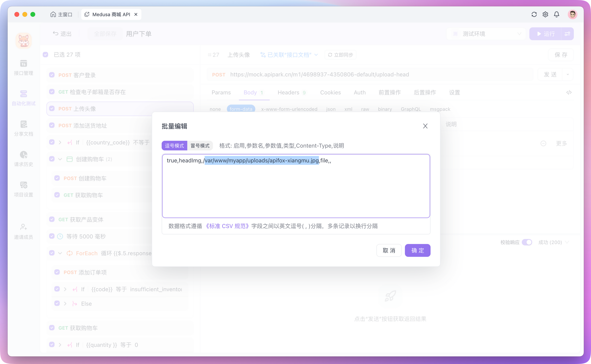The height and width of the screenshot is (364, 591).
Task: Open the notification bell
Action: 556,14
